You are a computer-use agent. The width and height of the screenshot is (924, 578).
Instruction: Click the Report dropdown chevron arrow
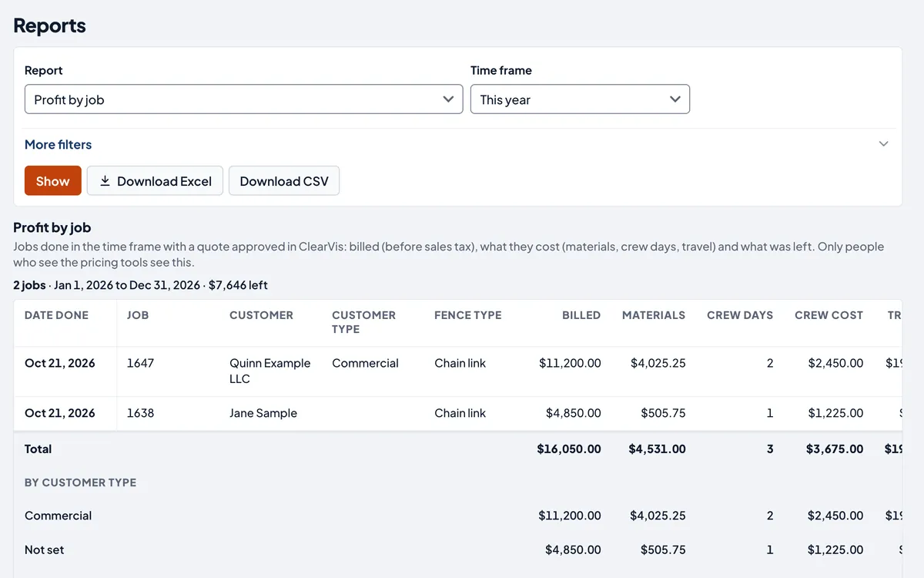click(448, 99)
